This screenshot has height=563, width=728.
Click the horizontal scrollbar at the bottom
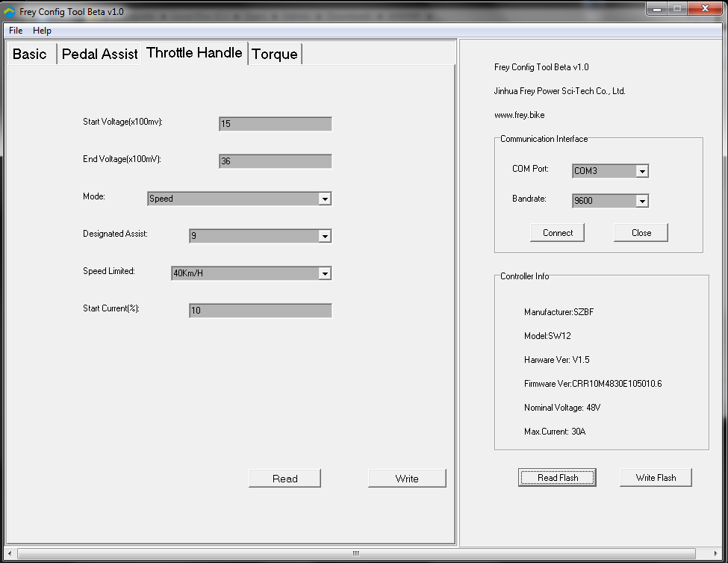355,553
